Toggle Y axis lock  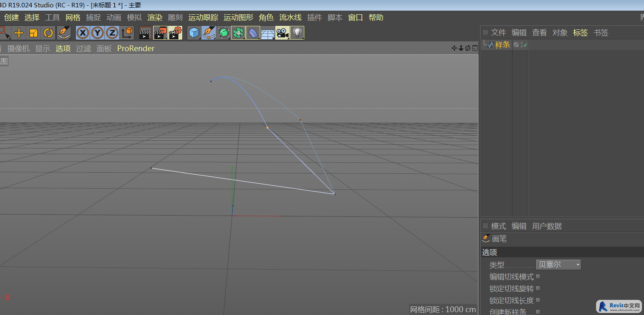[x=98, y=33]
